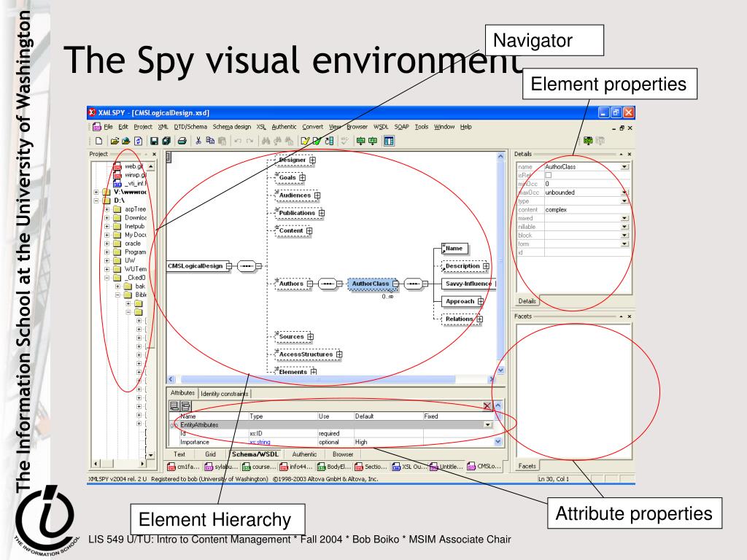747x560 pixels.
Task: Expand the Sources element node
Action: point(310,337)
